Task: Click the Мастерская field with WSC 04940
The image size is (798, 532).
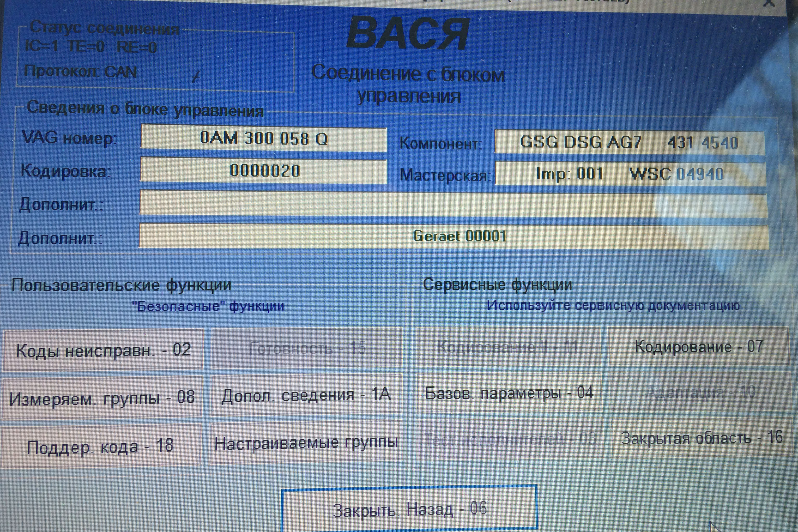Action: click(630, 174)
